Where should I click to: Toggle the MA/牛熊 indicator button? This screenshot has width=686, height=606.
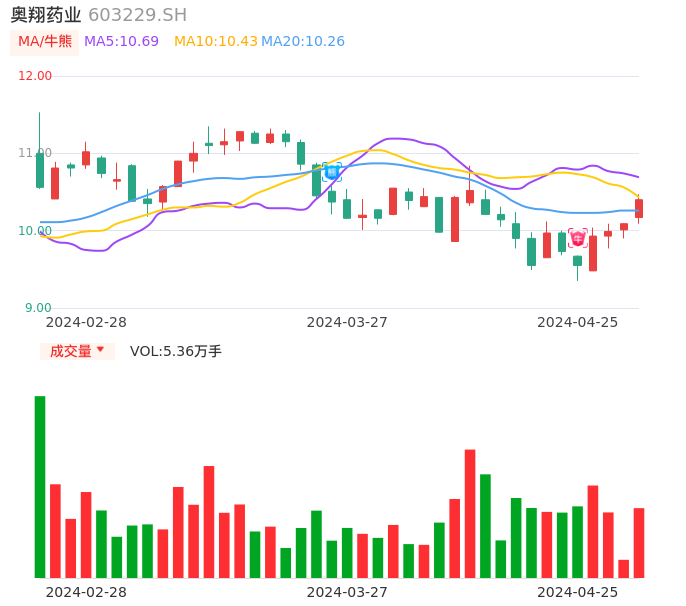coord(44,42)
